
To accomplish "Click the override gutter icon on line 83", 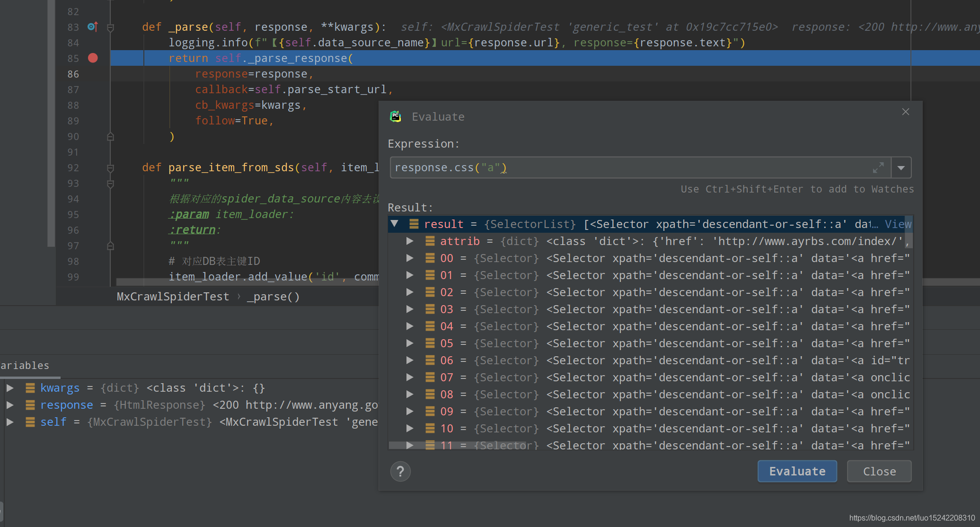I will (x=93, y=27).
